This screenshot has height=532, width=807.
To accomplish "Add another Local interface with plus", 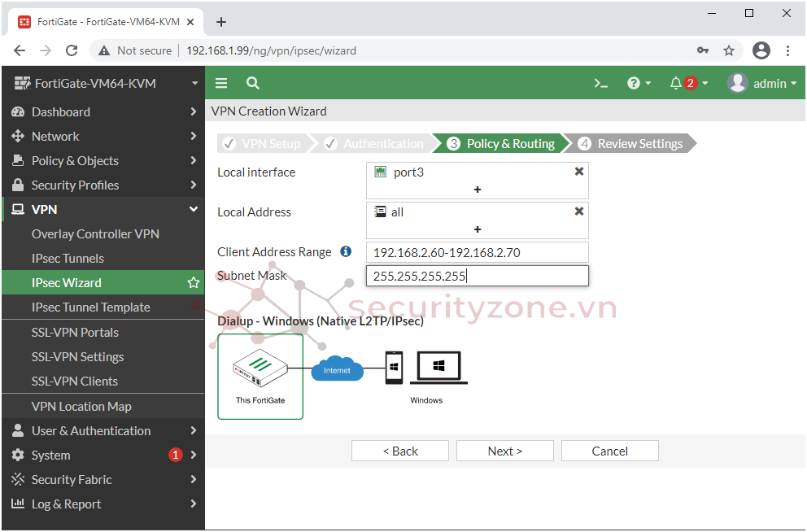I will (478, 190).
